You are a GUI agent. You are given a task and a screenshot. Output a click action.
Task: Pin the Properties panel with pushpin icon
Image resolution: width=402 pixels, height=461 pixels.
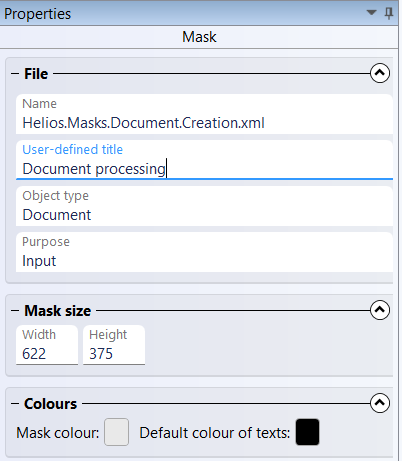coord(389,14)
